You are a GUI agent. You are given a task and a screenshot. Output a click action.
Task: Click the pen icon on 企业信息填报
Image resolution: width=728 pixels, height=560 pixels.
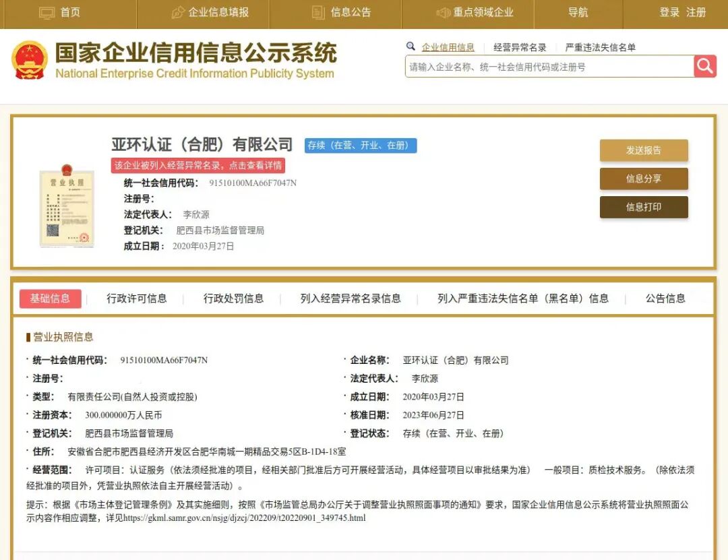177,11
